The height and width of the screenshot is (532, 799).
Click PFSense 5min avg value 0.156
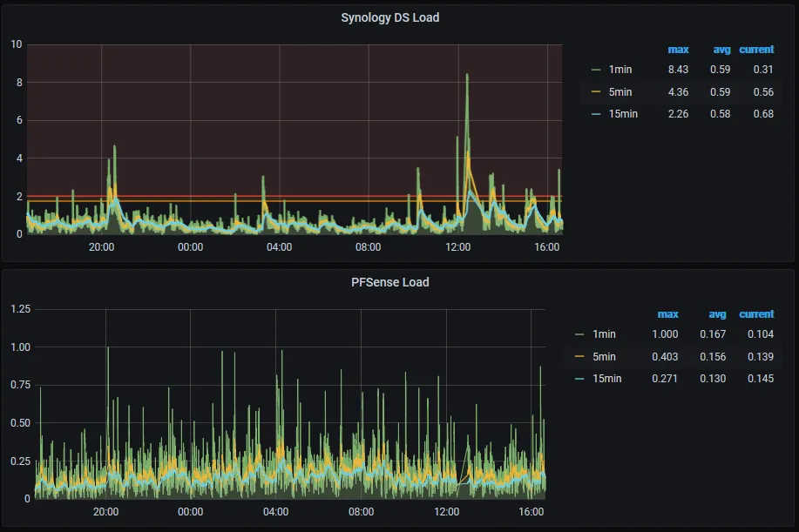(713, 356)
